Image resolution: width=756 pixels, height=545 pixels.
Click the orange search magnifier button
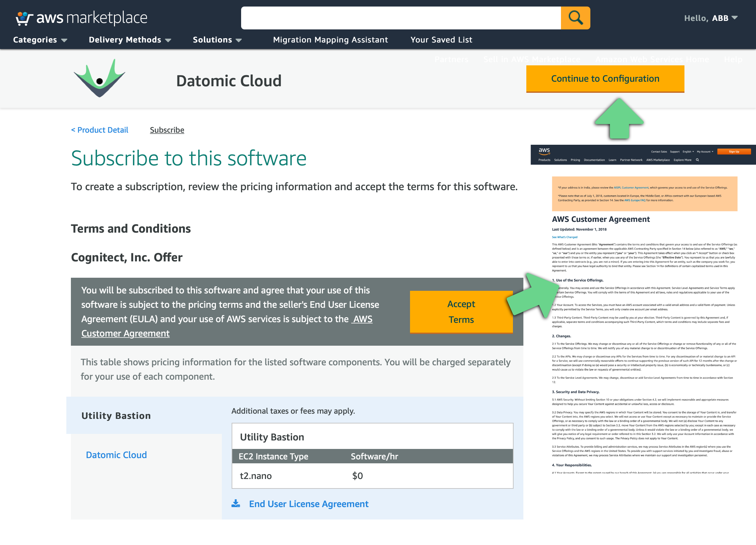tap(575, 18)
